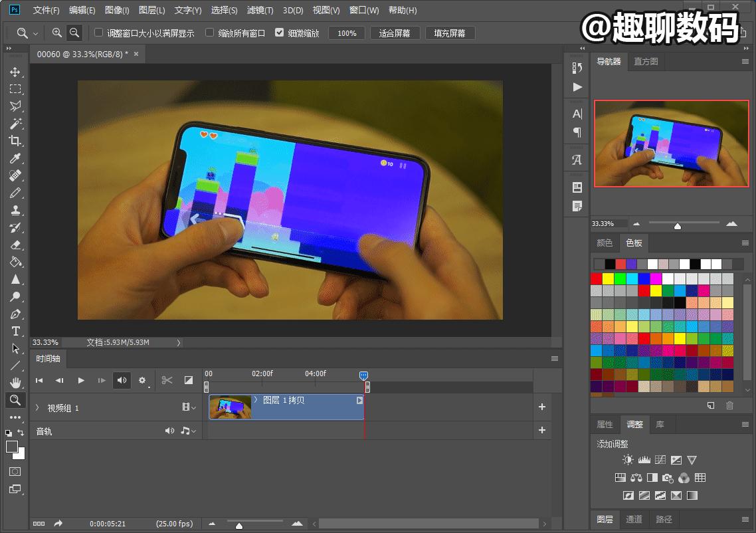Image resolution: width=756 pixels, height=533 pixels.
Task: Open the audio track music note dropdown
Action: (189, 431)
